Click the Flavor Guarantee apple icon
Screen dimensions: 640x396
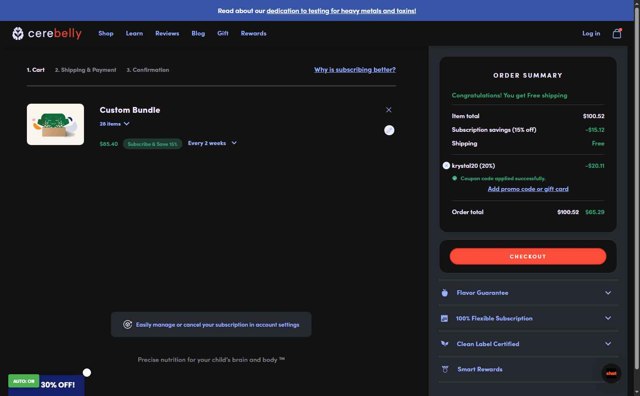444,293
